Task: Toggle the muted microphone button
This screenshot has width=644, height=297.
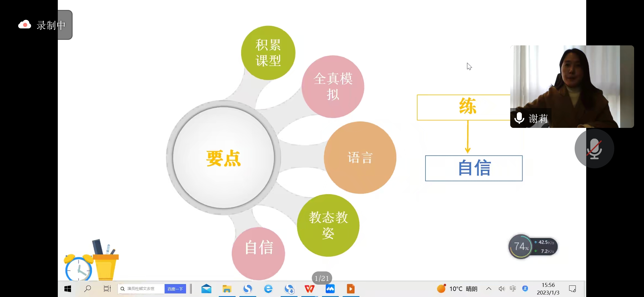Action: tap(594, 148)
